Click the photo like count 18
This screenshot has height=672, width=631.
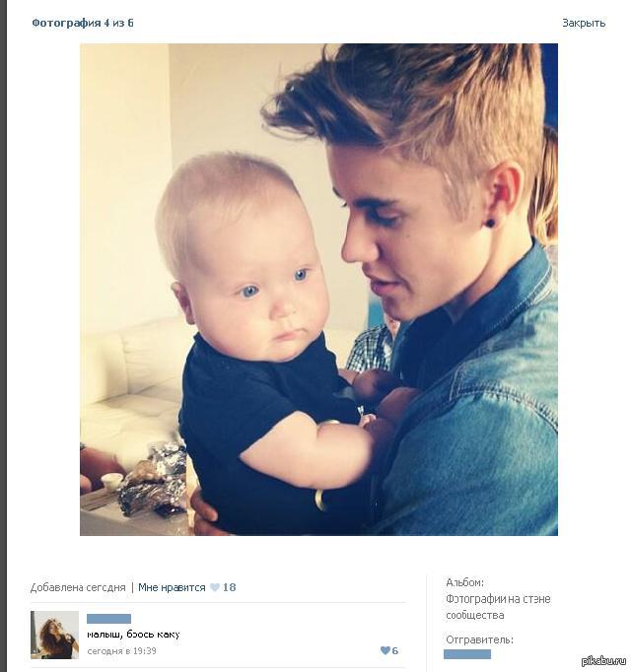229,587
